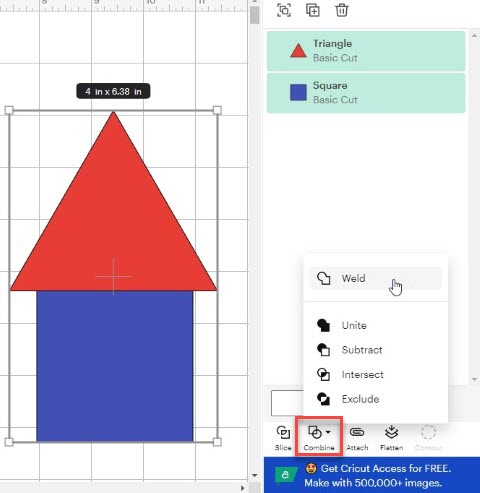This screenshot has height=493, width=480.
Task: Click the Flatten tool icon
Action: click(391, 432)
